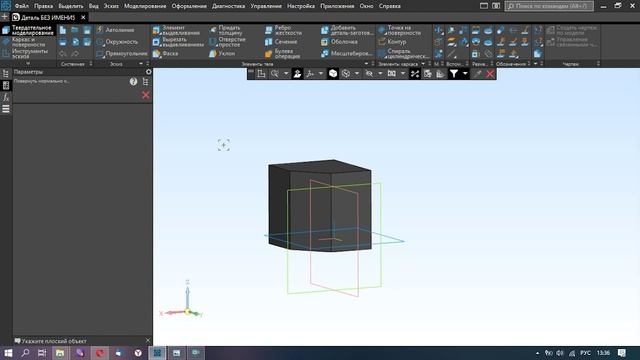
Task: Click Создать чертеж по модели
Action: tap(571, 30)
